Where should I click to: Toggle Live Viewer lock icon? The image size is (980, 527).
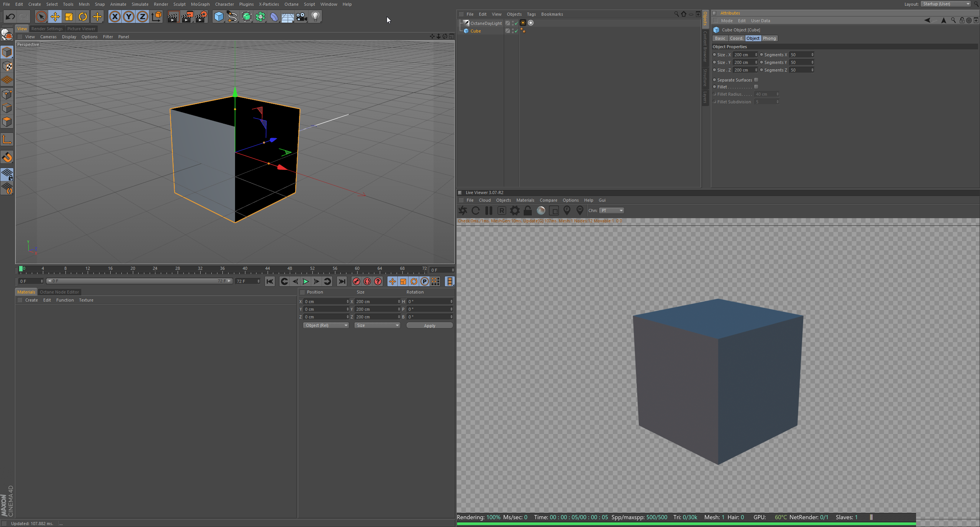pyautogui.click(x=528, y=210)
